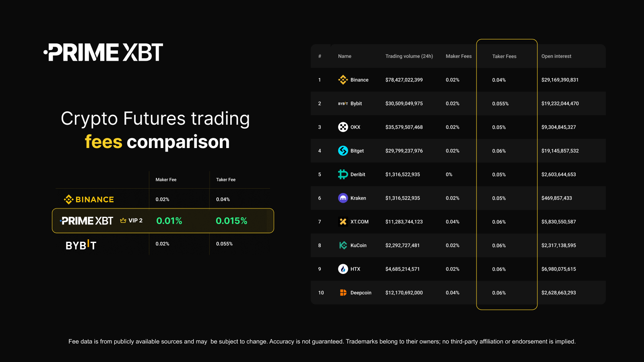The height and width of the screenshot is (362, 644).
Task: Click the BINANCE logo in the comparison table
Action: tap(89, 200)
